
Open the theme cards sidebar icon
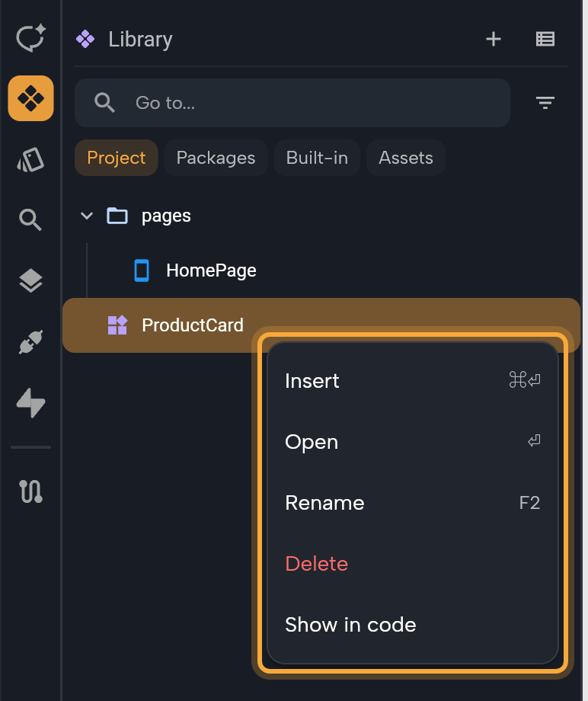pyautogui.click(x=30, y=160)
